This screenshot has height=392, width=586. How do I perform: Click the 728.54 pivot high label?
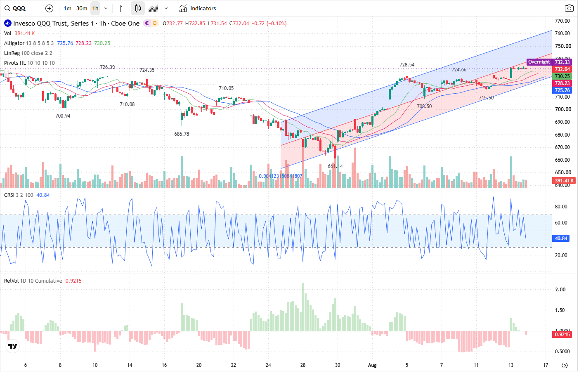click(407, 65)
